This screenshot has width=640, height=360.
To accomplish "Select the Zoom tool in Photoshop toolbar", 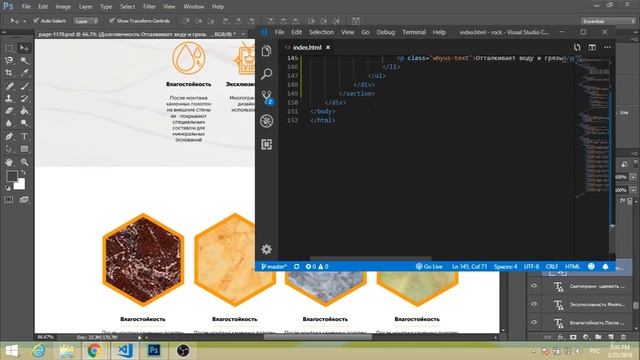I will tap(24, 162).
